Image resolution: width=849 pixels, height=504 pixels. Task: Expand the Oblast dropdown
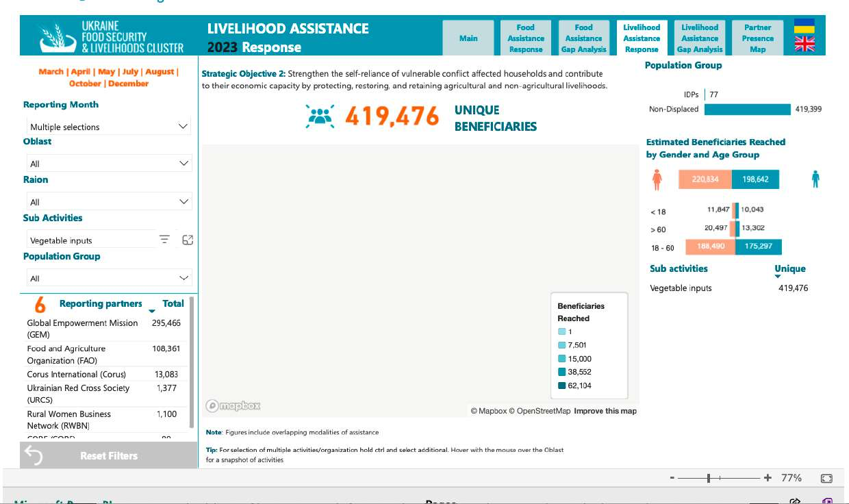tap(109, 164)
